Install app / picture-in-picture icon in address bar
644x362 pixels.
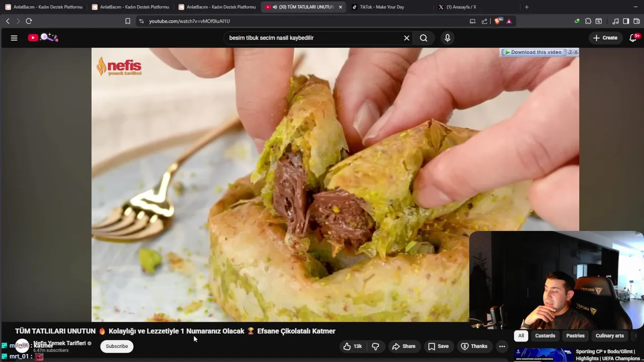pyautogui.click(x=472, y=21)
